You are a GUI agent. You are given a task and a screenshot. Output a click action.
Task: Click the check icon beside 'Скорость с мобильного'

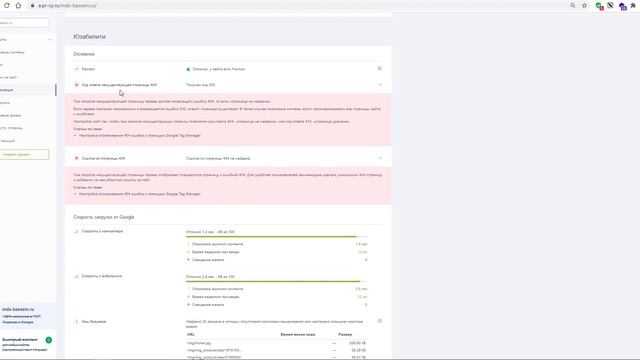click(x=76, y=276)
